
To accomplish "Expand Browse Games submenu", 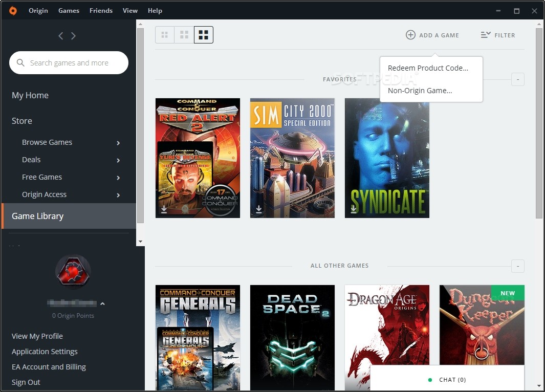I will click(x=118, y=143).
